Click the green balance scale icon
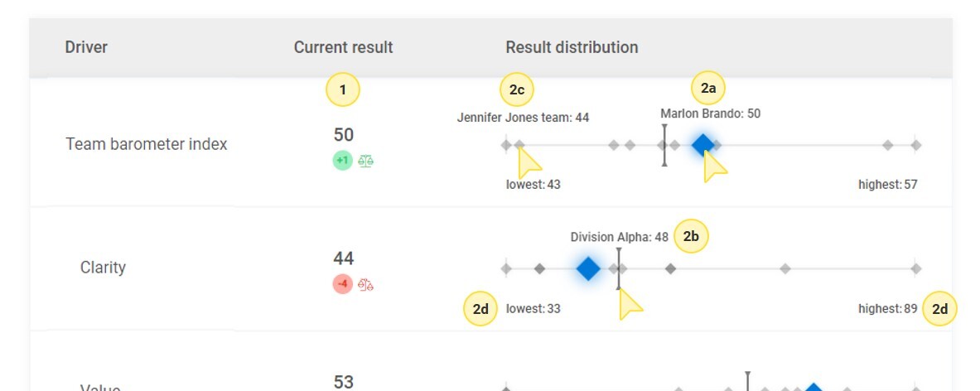 pos(365,161)
